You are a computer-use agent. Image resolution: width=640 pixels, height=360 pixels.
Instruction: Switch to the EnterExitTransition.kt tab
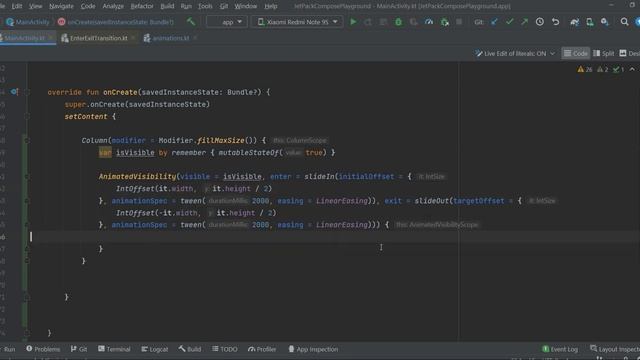pos(98,38)
